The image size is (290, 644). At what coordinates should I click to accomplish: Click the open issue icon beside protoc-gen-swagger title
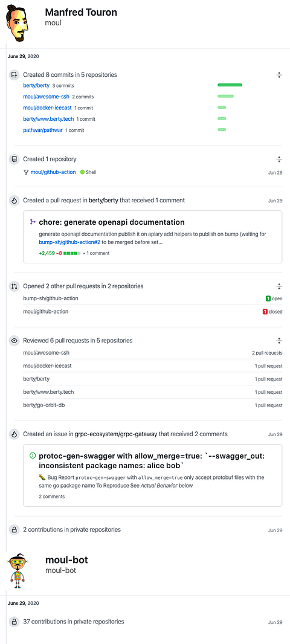(33, 456)
